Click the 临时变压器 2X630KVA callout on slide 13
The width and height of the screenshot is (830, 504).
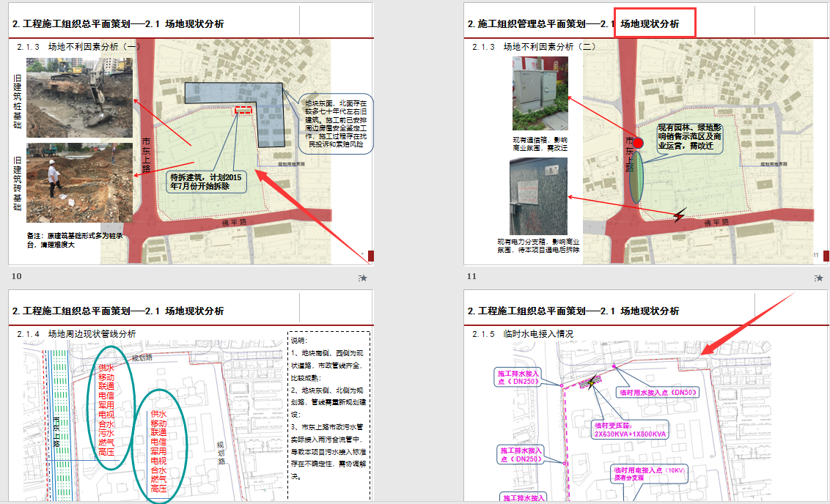630,429
